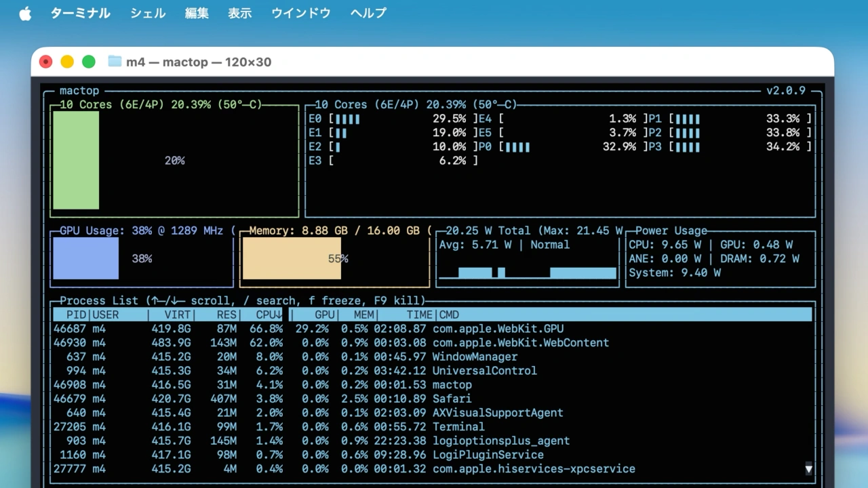Viewport: 868px width, 488px height.
Task: Click the CPU column sort arrow
Action: tap(279, 314)
